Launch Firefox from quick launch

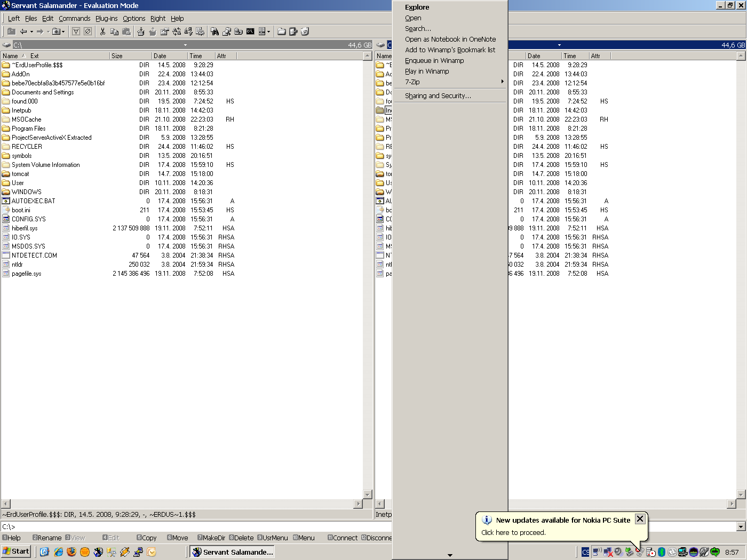(71, 552)
